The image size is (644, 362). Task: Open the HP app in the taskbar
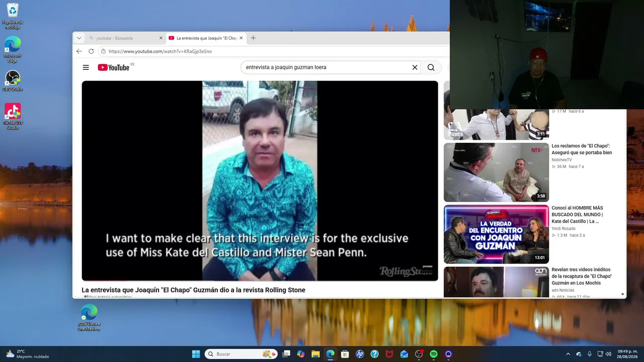point(360,354)
